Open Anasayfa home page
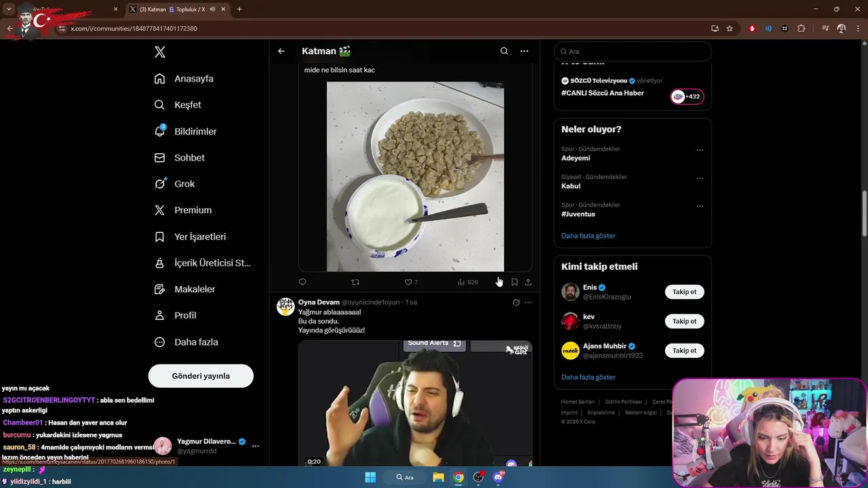 [x=184, y=79]
